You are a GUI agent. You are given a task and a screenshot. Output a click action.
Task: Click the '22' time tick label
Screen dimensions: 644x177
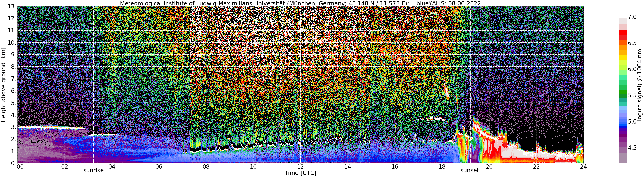(536, 167)
